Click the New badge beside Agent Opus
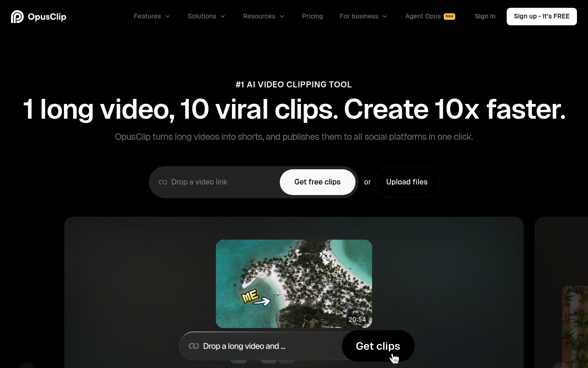Image resolution: width=588 pixels, height=368 pixels. coord(449,16)
